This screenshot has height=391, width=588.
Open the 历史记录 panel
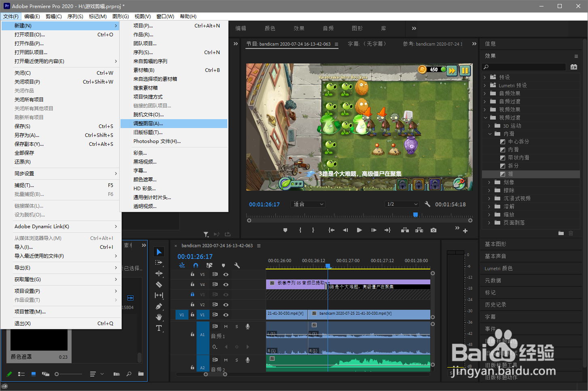[495, 305]
